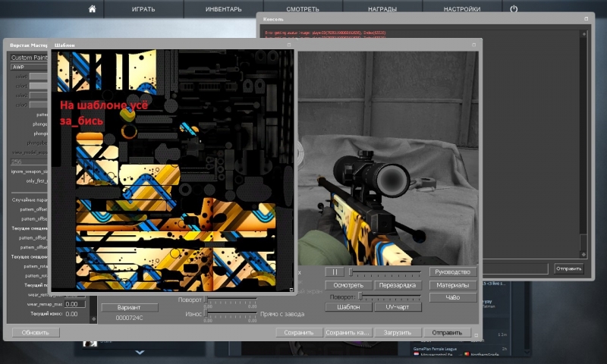Click the color2 swatch
Viewport: 607px width, 364px height.
[39, 95]
